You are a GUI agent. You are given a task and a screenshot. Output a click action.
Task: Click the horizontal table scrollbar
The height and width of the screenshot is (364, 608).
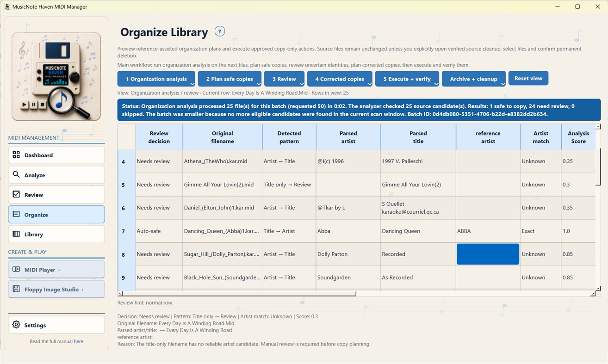[237, 294]
